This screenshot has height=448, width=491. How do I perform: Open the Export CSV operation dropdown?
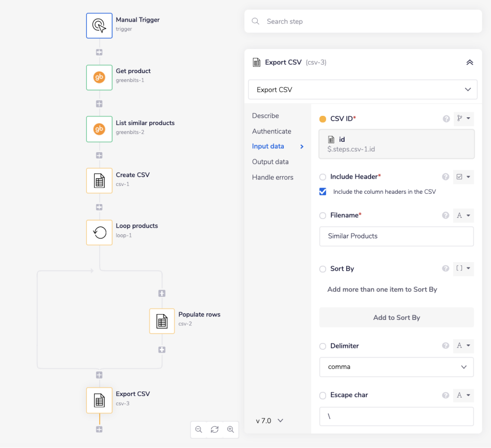coord(362,90)
